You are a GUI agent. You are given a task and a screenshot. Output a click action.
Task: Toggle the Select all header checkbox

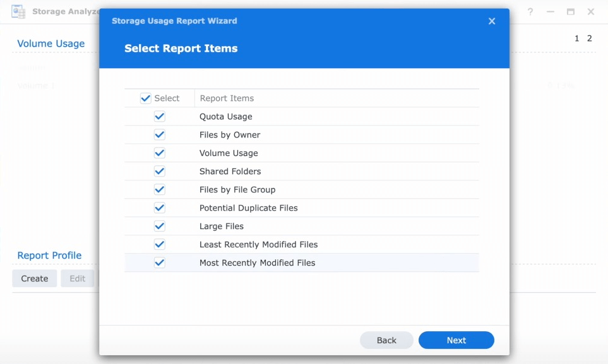click(x=146, y=98)
